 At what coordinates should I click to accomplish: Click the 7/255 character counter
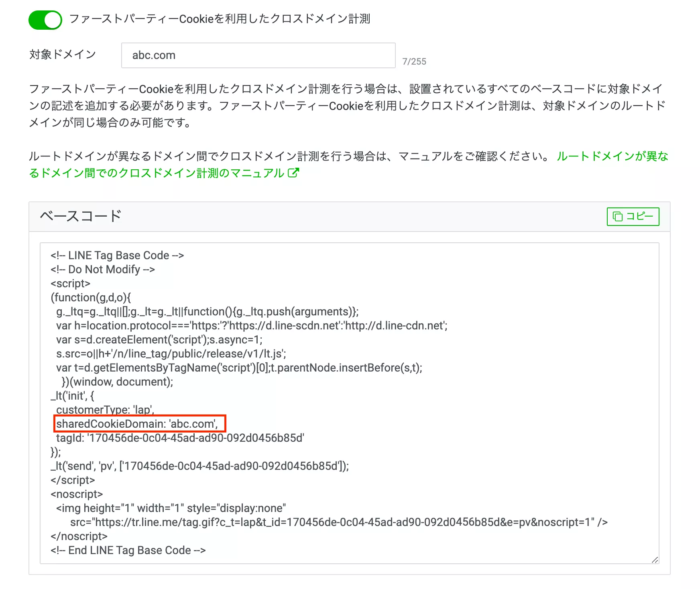tap(414, 61)
